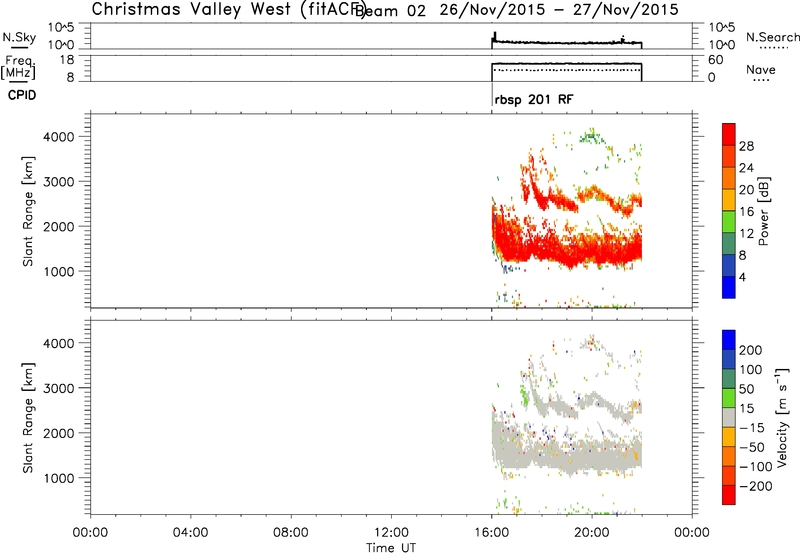Click the Nave legend label
Viewport: 800px width, 554px height.
pyautogui.click(x=761, y=70)
